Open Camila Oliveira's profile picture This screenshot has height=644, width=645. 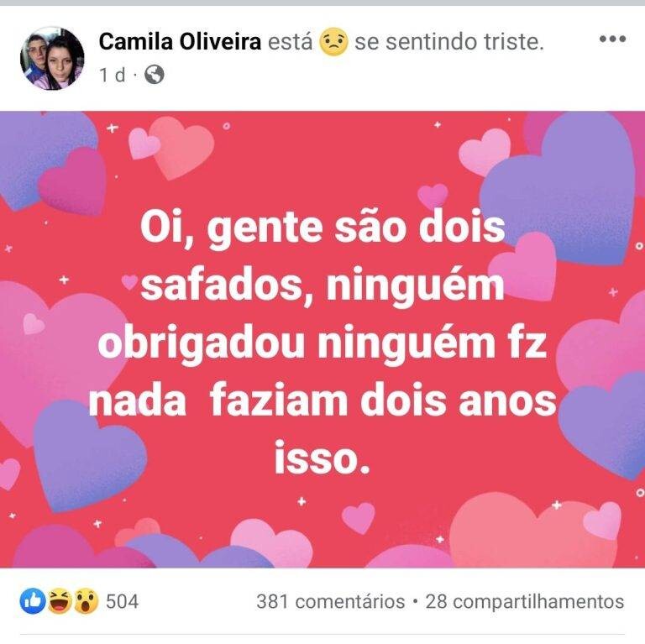[x=52, y=58]
